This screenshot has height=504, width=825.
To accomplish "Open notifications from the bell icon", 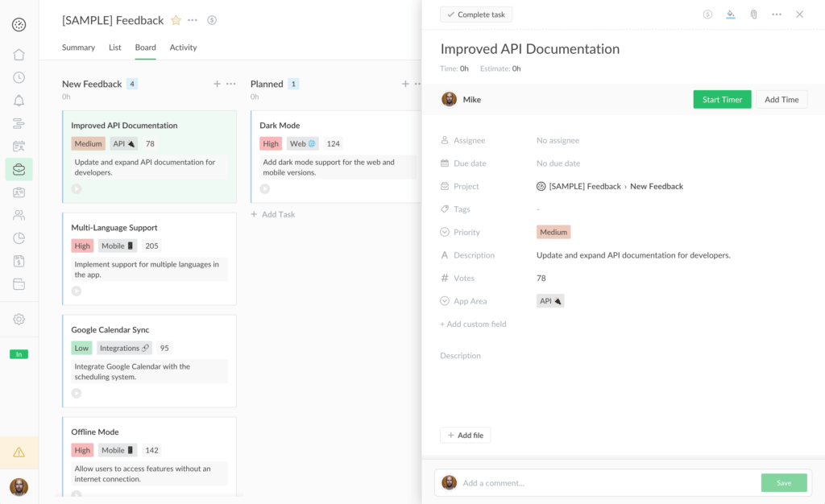I will (19, 100).
